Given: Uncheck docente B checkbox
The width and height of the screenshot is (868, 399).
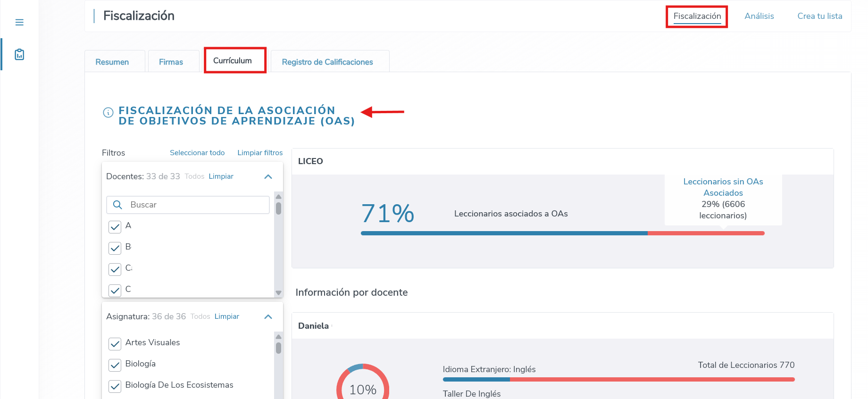Looking at the screenshot, I should (115, 248).
